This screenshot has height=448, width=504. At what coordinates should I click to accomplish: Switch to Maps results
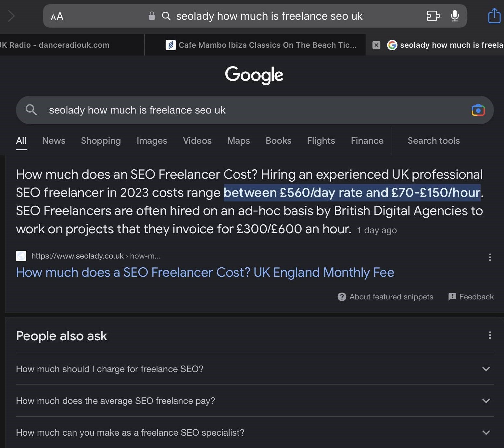239,141
